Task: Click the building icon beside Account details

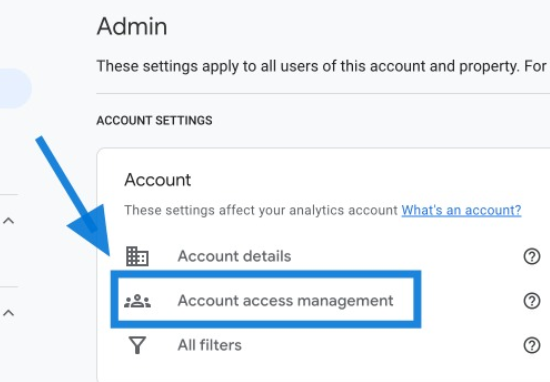Action: click(x=137, y=256)
